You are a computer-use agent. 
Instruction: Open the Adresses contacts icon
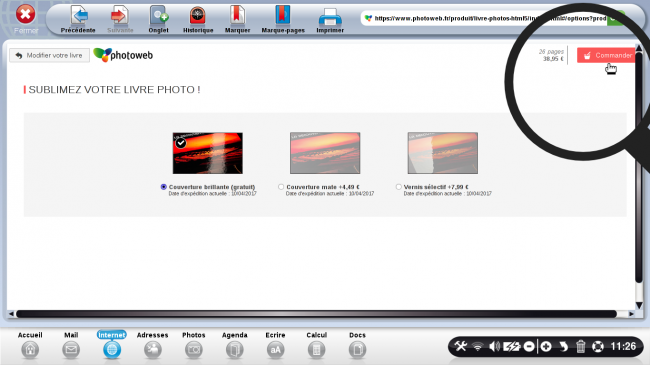click(153, 350)
